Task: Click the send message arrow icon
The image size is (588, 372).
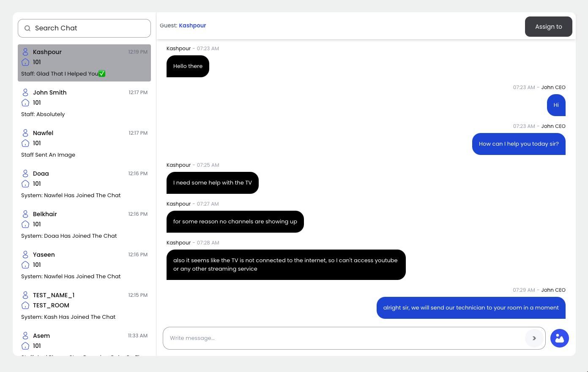Action: [534, 338]
